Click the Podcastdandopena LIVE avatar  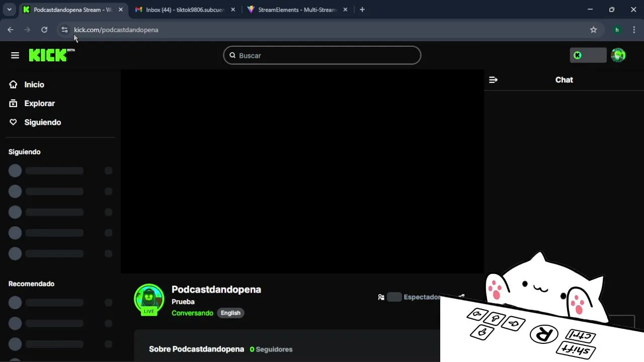coord(149,300)
